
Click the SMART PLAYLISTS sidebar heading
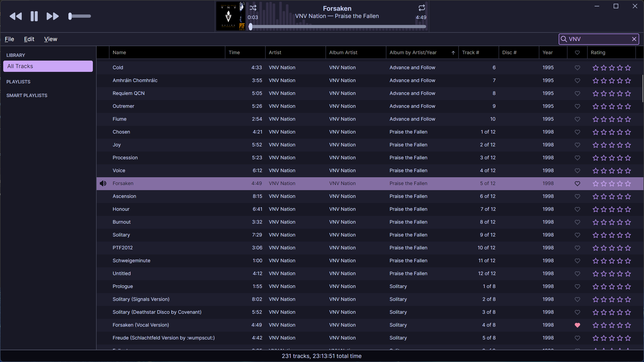27,95
